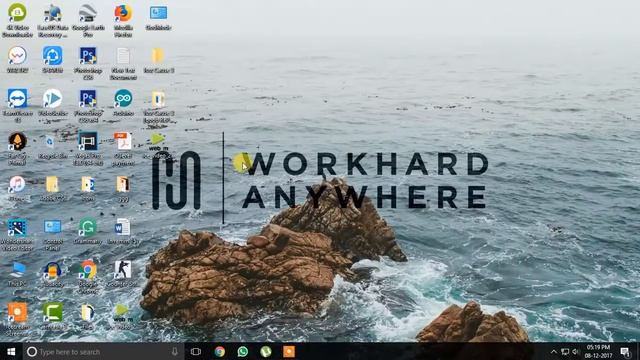640x360 pixels.
Task: Select the PDF document icon on desktop
Action: [x=123, y=148]
